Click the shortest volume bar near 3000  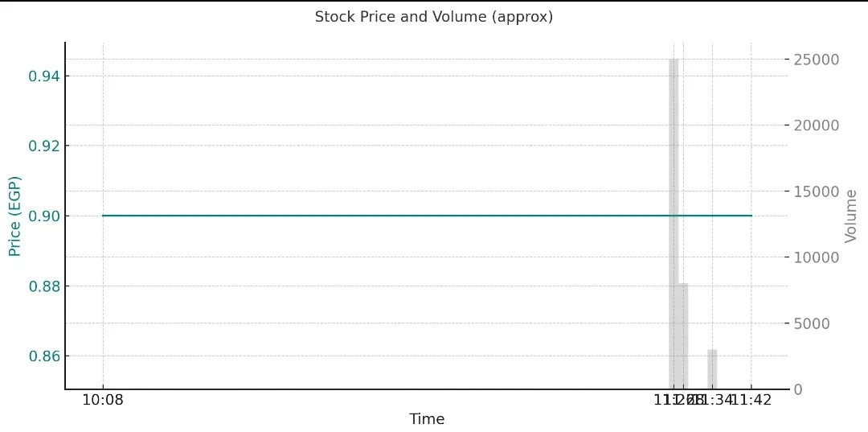tap(712, 370)
